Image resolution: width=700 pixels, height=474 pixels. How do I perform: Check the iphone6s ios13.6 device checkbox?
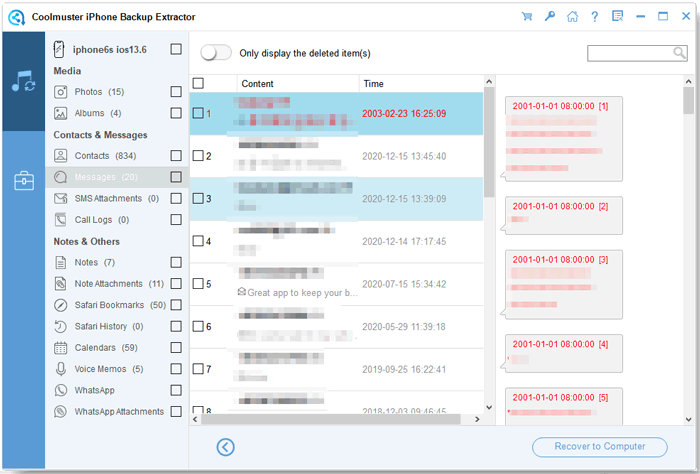(176, 49)
